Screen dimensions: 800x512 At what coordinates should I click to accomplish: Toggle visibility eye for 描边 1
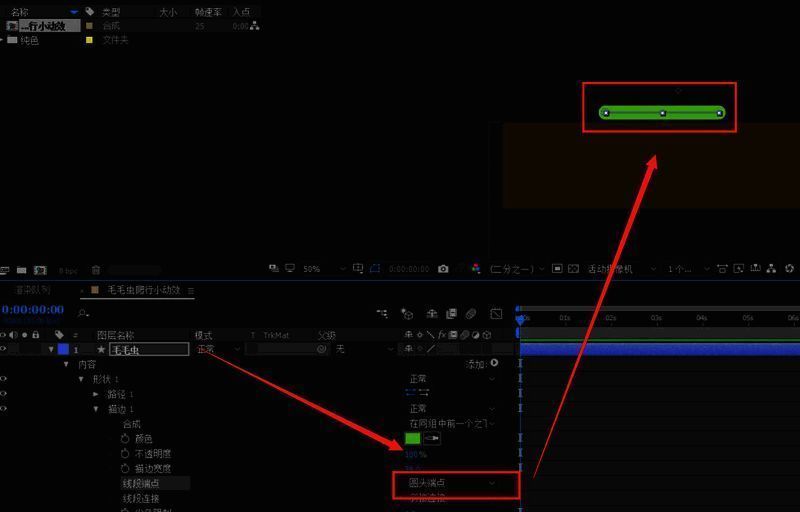(4, 409)
